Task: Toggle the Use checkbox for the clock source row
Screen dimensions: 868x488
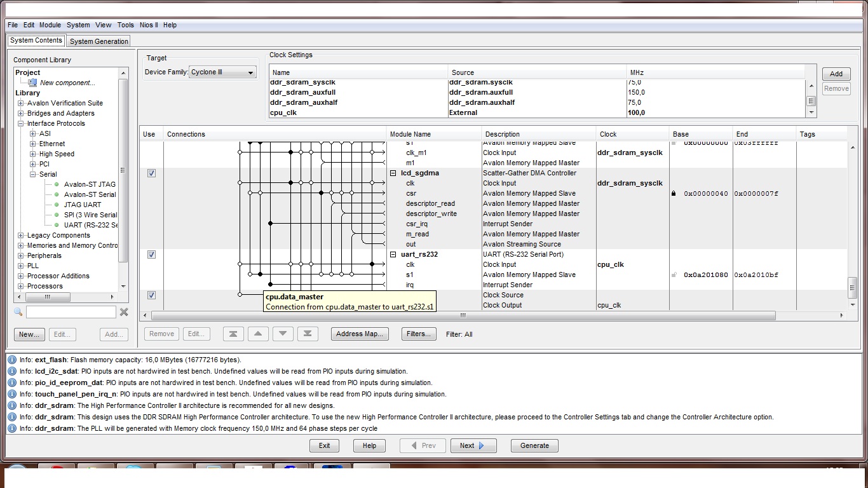Action: click(x=151, y=295)
